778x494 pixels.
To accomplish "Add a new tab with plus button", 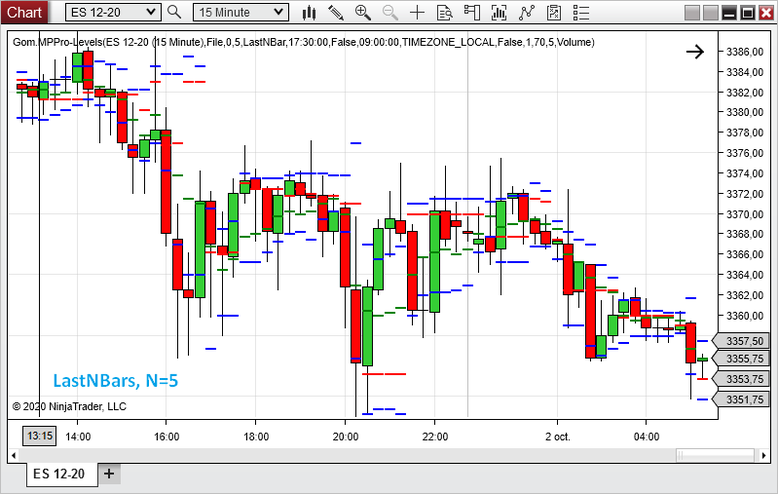I will click(109, 474).
